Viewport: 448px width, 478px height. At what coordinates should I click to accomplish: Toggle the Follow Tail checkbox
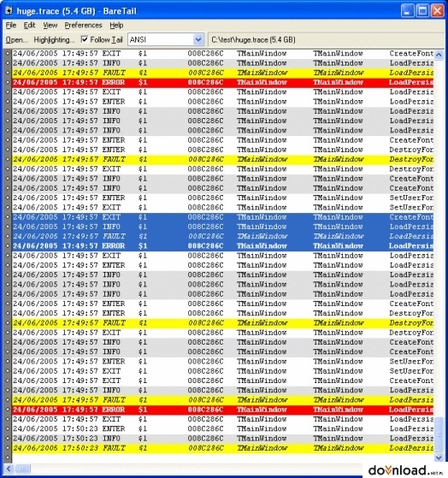tap(85, 39)
